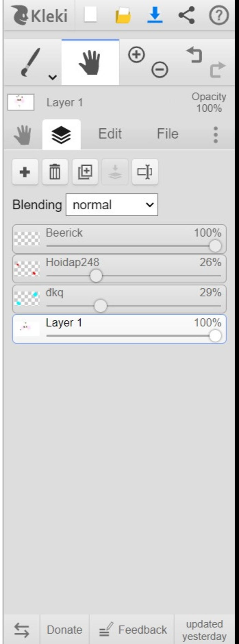This screenshot has width=239, height=644.
Task: Click the Hoidap248 layer opacity slider
Action: click(x=96, y=276)
